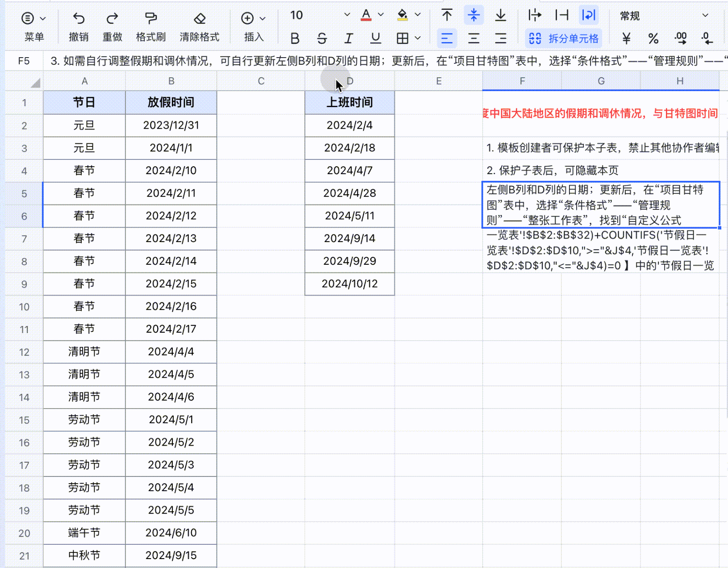728x568 pixels.
Task: Click the font color A icon
Action: pyautogui.click(x=366, y=15)
